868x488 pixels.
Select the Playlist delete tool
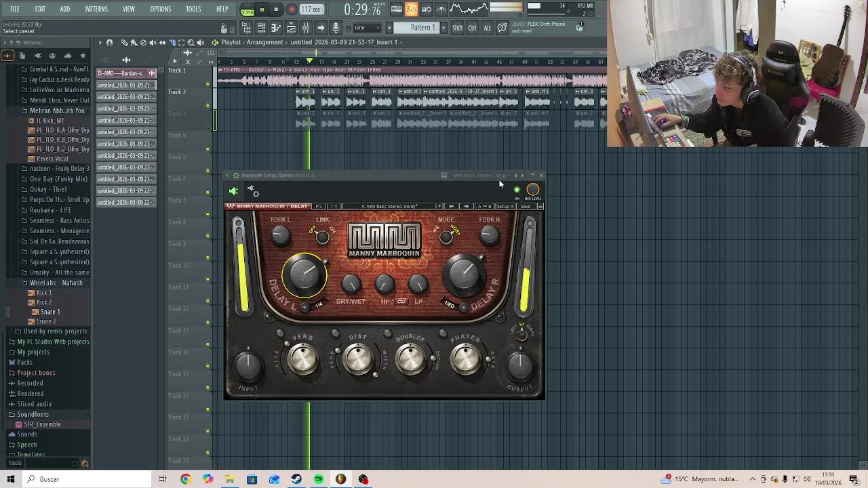(143, 43)
